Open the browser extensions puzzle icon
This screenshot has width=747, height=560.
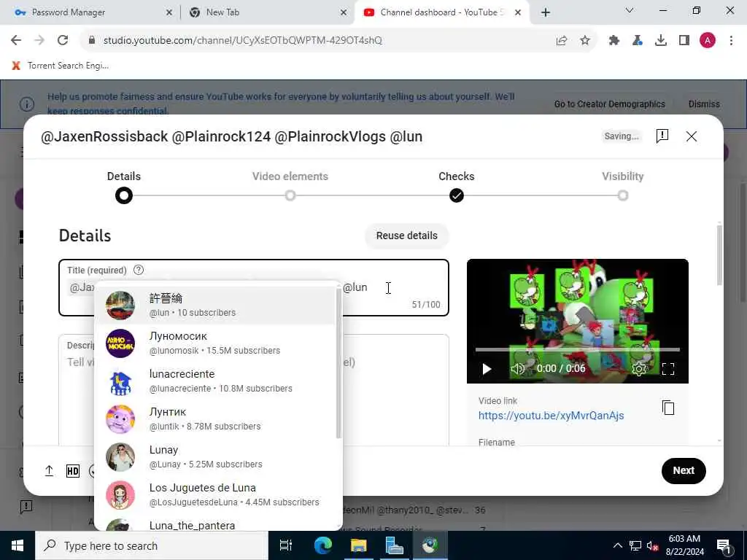coord(614,41)
